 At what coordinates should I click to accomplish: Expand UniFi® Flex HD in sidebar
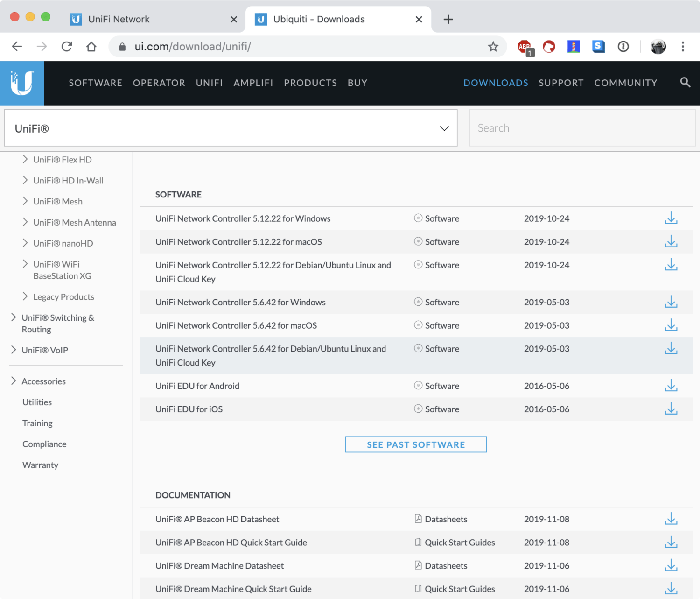(x=25, y=159)
